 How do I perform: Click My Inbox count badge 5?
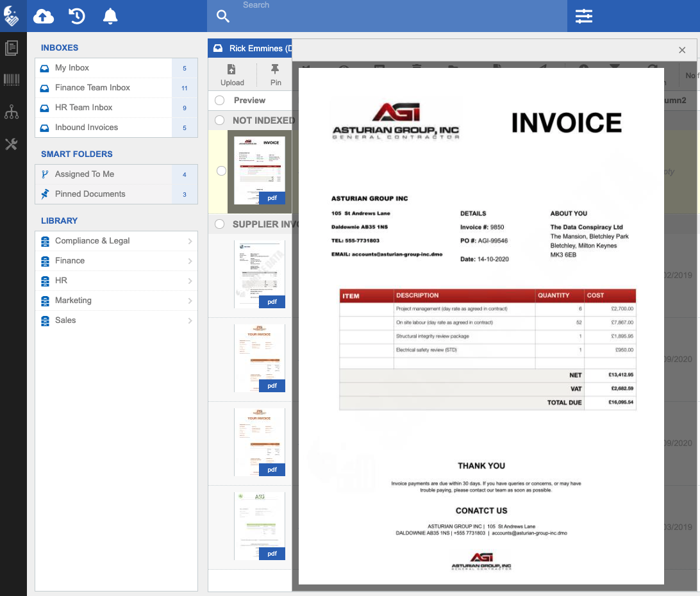[185, 69]
